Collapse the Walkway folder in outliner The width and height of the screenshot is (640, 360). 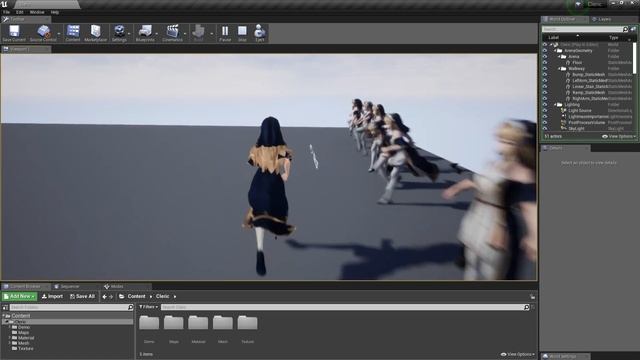559,69
